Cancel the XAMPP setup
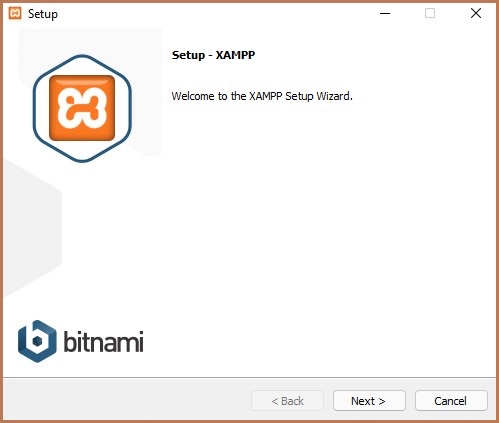The height and width of the screenshot is (423, 499). 451,401
